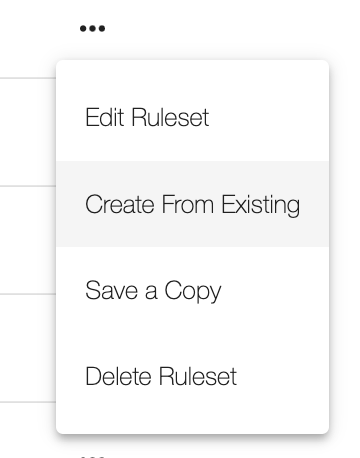Screen dimensions: 360x458
Task: Collapse the dropdown using the ellipsis trigger
Action: pos(93,29)
